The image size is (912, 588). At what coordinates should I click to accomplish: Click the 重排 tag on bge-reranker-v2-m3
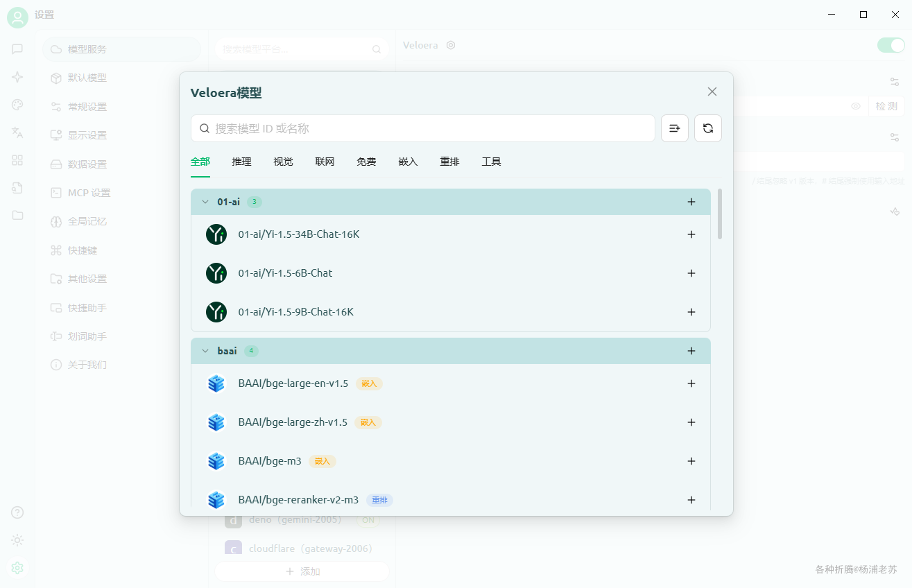pos(379,500)
